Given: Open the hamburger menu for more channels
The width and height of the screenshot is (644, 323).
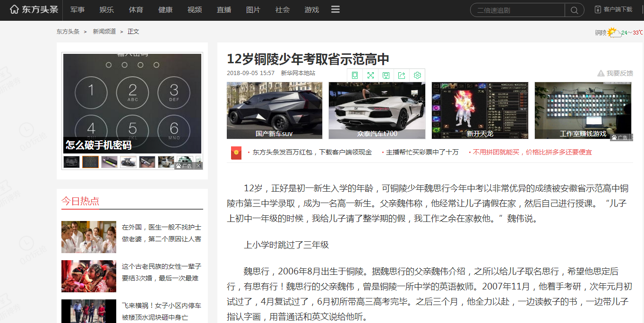Looking at the screenshot, I should [335, 9].
